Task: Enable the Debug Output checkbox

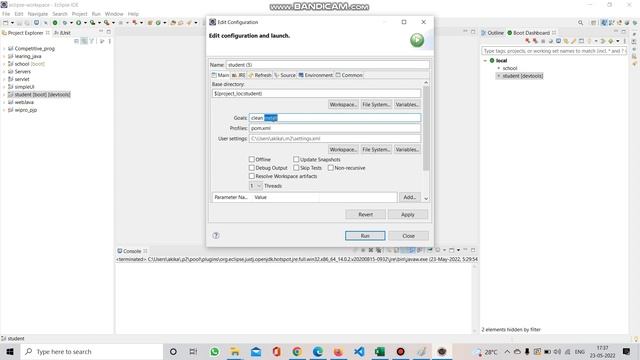Action: coord(252,168)
